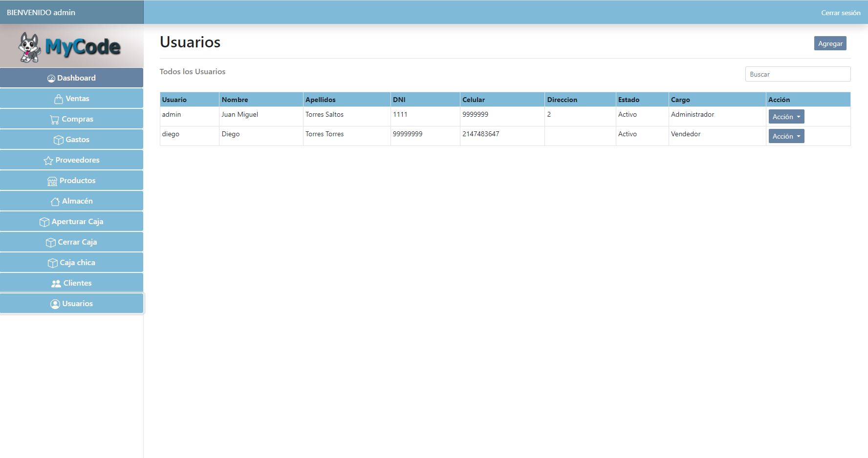This screenshot has width=868, height=458.
Task: Open the Aperturar Caja menu item
Action: pos(72,222)
